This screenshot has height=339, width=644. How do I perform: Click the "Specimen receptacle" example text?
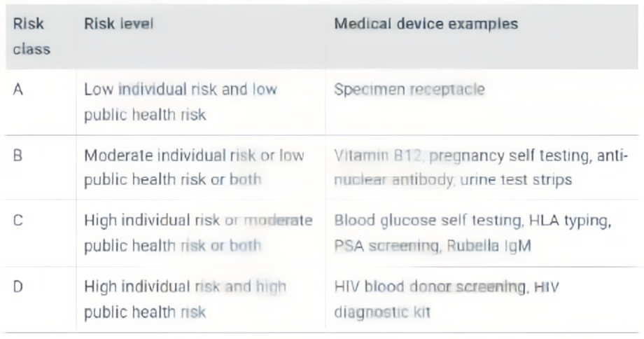pyautogui.click(x=409, y=90)
